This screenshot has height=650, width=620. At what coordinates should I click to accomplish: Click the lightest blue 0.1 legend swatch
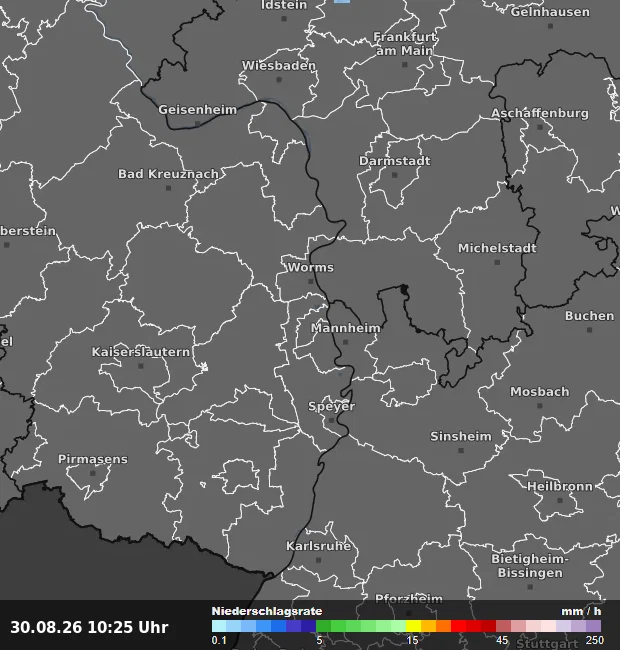219,626
